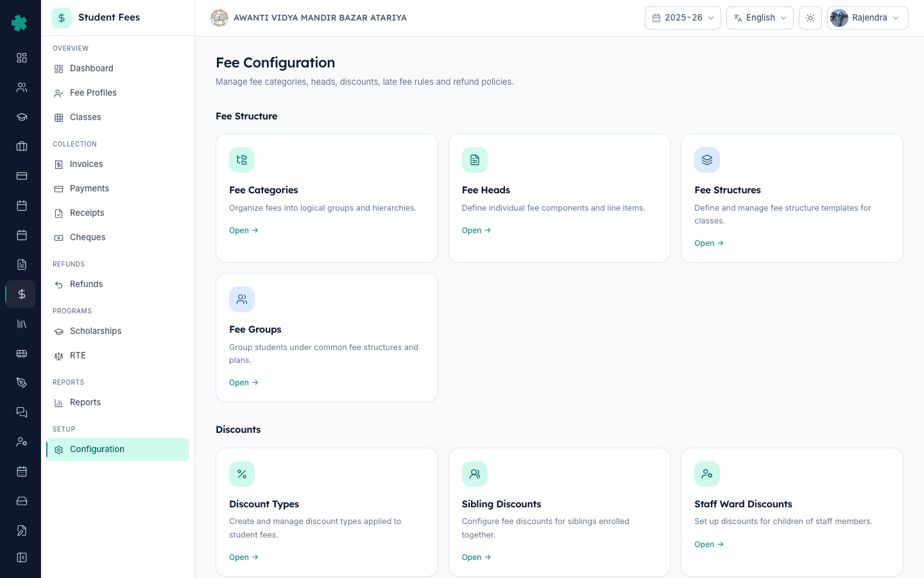Click the AWANTI VIDYA MANDIR BAZAR ATARIYA name
This screenshot has width=924, height=578.
[x=320, y=18]
